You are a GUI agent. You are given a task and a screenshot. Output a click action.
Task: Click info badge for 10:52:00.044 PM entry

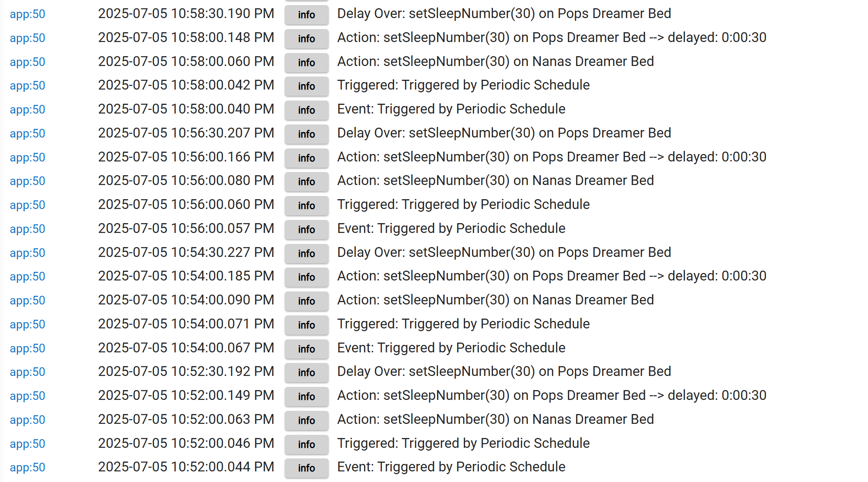pyautogui.click(x=306, y=468)
